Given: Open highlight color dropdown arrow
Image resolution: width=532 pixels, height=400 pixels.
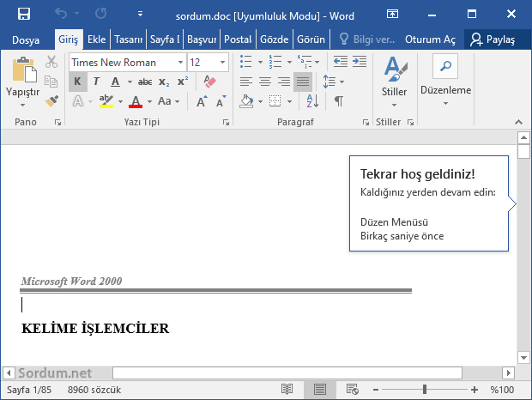Looking at the screenshot, I should 120,101.
